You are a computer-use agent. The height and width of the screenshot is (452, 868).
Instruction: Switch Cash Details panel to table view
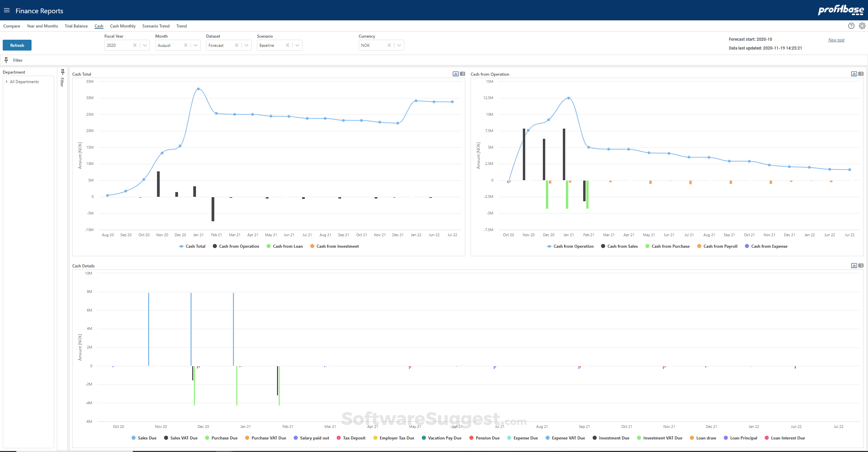coord(861,265)
